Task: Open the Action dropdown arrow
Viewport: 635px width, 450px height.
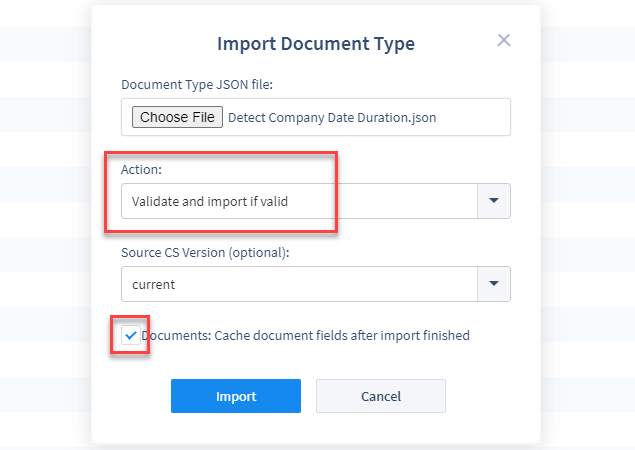Action: (494, 201)
